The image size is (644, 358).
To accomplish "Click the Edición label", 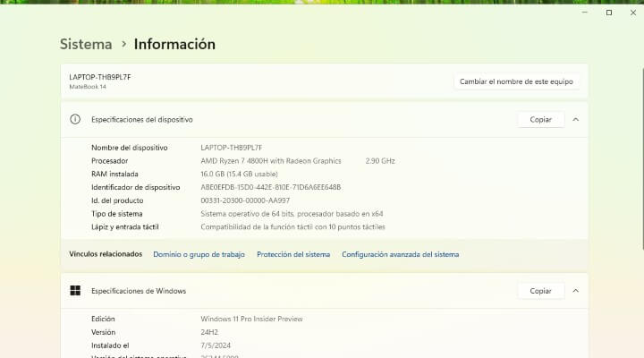I will pos(103,319).
